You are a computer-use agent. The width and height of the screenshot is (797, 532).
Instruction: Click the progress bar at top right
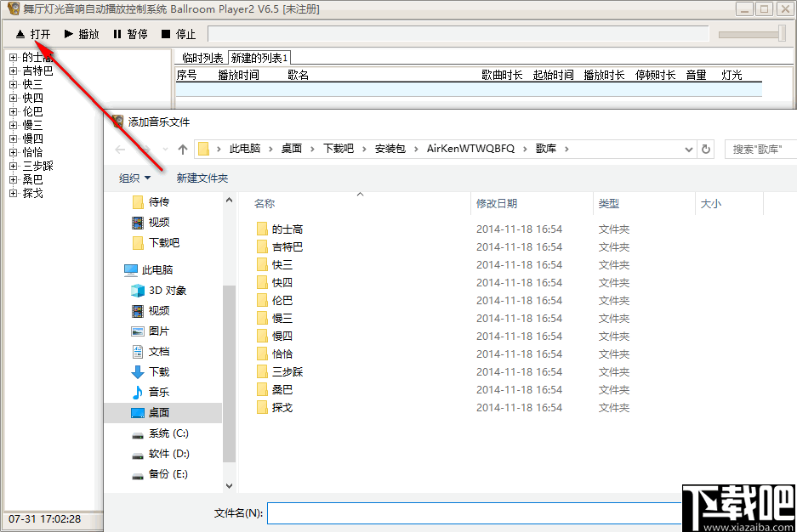(x=753, y=34)
